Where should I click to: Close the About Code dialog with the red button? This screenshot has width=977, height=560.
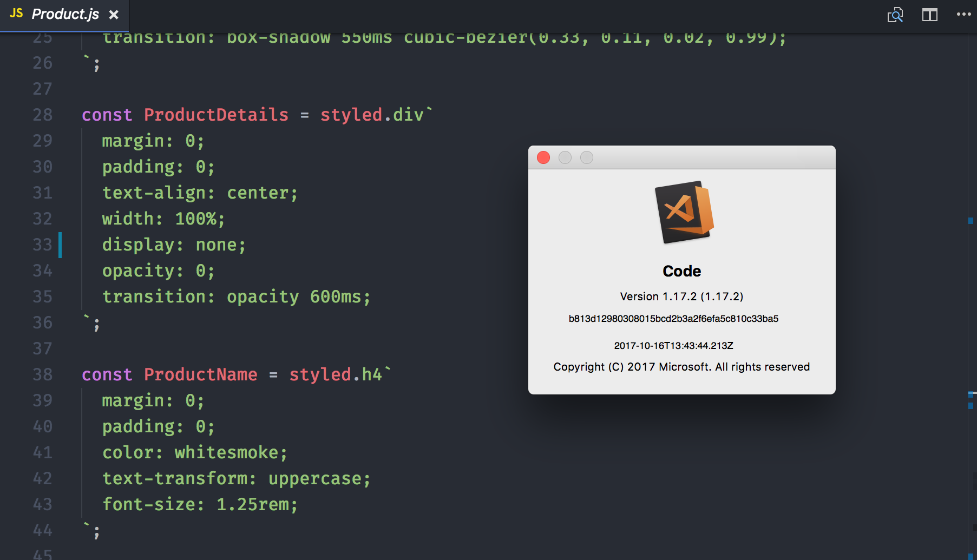click(x=543, y=157)
